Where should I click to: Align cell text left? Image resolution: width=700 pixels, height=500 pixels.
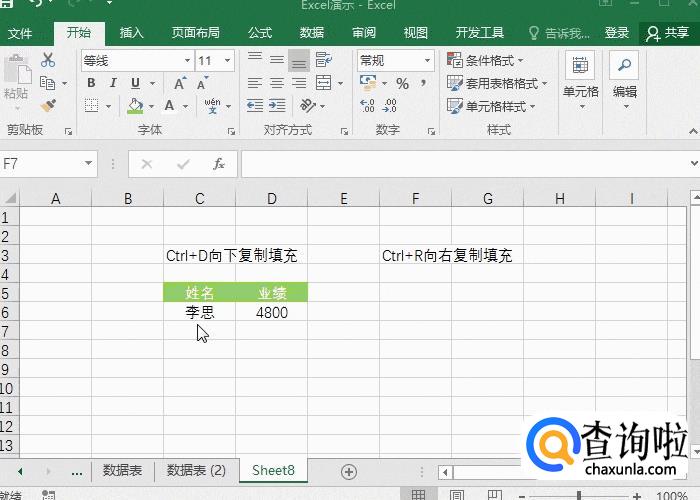255,83
